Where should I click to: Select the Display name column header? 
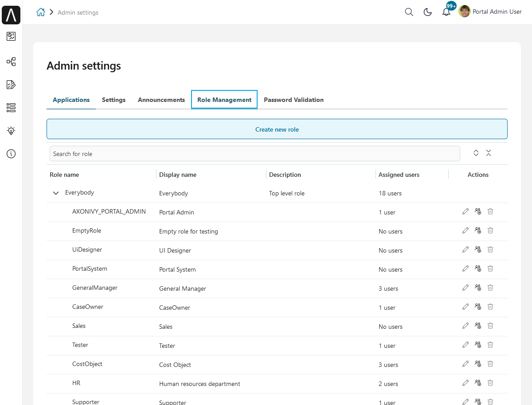pos(178,175)
